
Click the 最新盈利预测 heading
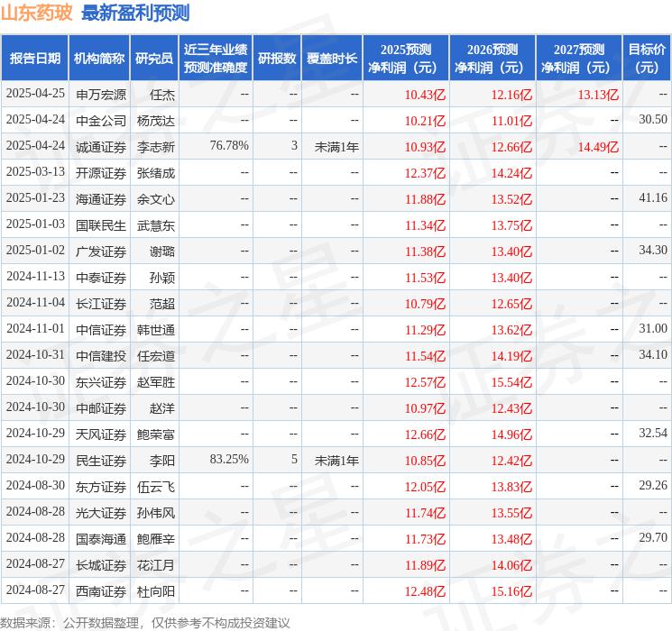pyautogui.click(x=135, y=13)
